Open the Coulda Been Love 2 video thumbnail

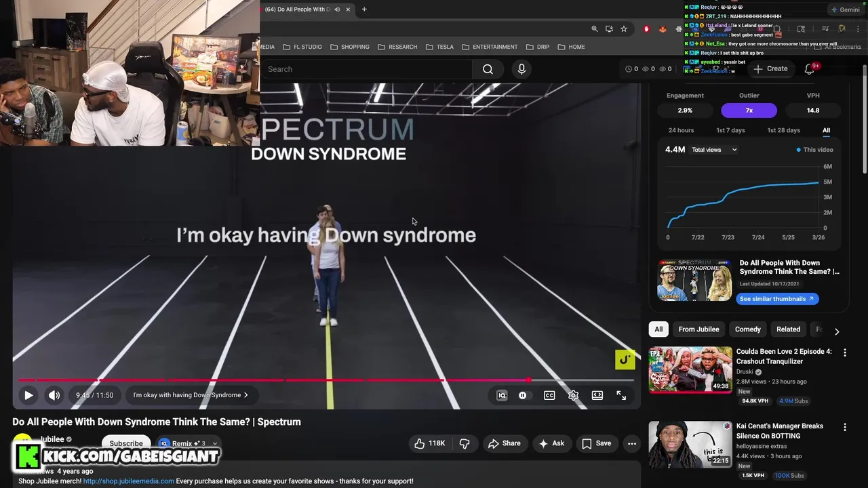pos(690,370)
